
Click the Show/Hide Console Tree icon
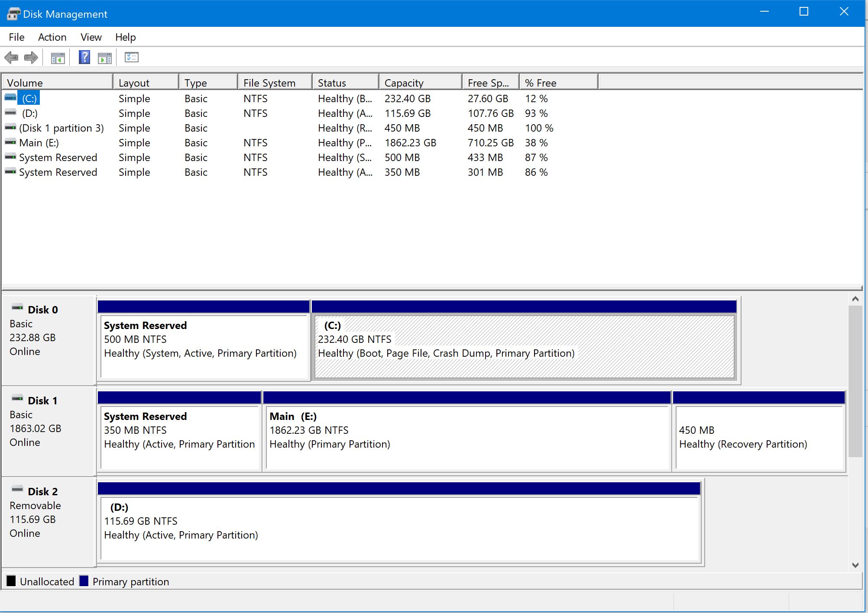[58, 58]
